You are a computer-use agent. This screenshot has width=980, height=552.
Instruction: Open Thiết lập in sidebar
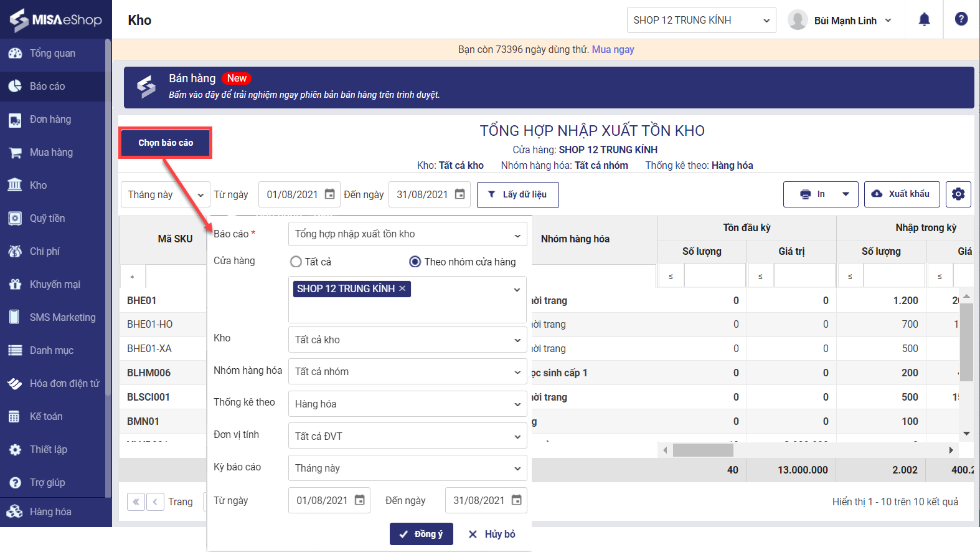[52, 449]
